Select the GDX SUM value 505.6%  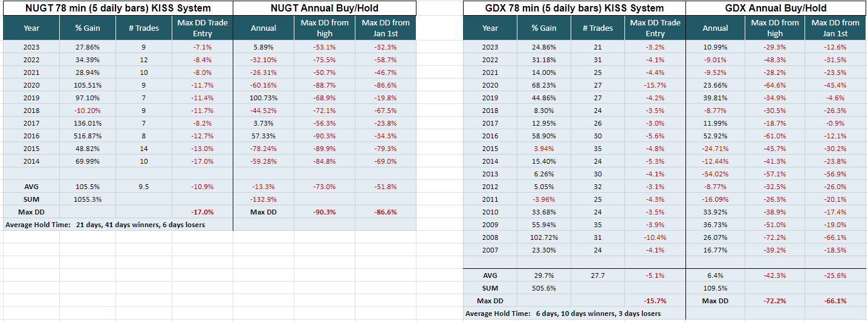(544, 288)
